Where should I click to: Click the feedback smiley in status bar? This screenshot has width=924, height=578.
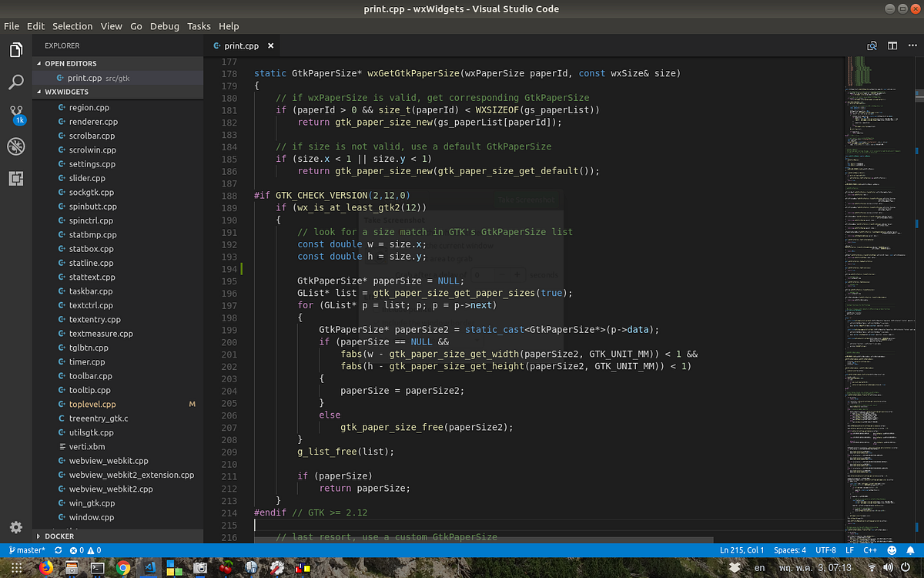click(x=892, y=550)
